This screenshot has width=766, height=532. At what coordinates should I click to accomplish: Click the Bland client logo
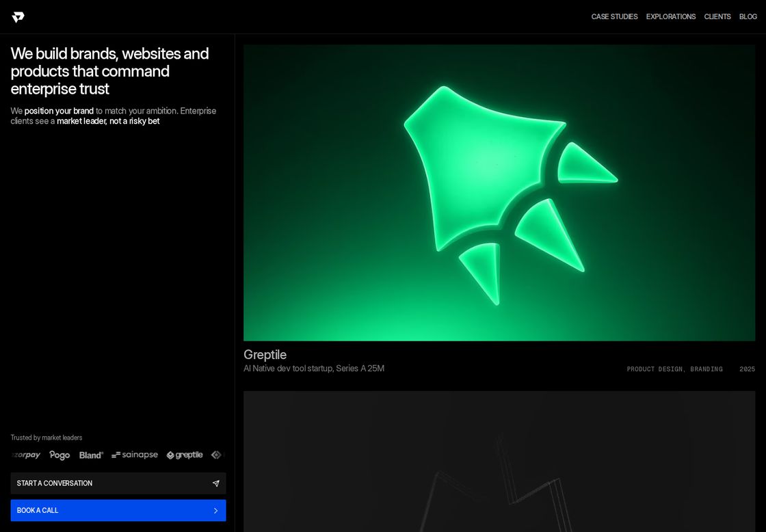92,455
